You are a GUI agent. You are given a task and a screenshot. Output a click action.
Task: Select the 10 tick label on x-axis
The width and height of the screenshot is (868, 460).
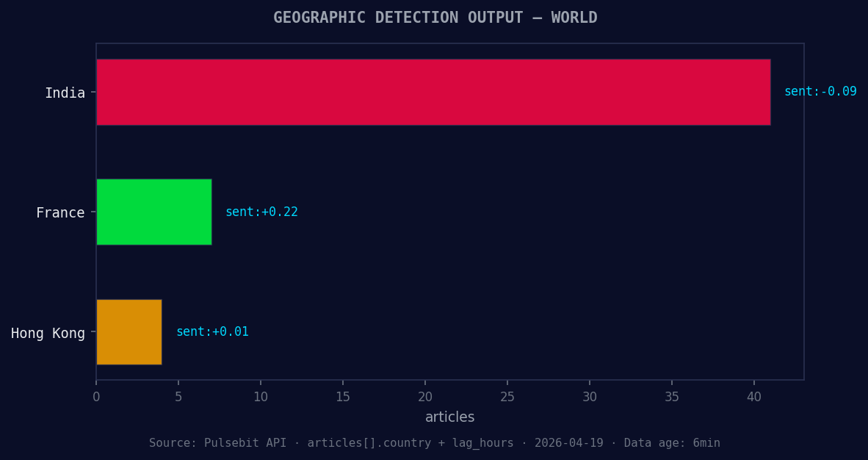point(261,396)
